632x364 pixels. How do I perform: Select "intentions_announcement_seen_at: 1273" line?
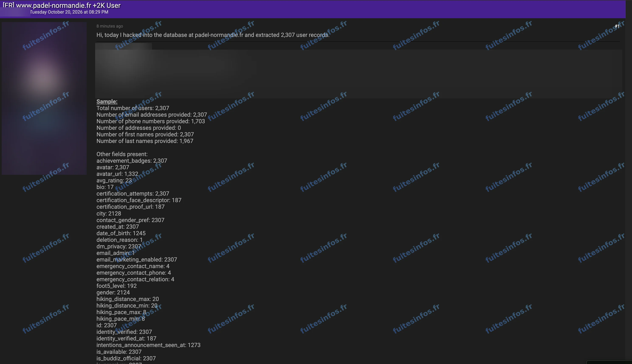tap(149, 345)
